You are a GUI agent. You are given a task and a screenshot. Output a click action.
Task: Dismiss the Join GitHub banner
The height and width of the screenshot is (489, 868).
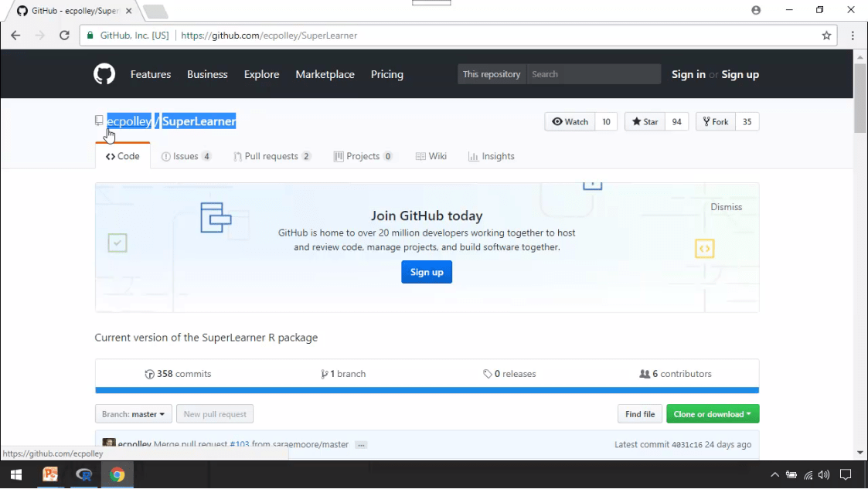[x=726, y=207]
